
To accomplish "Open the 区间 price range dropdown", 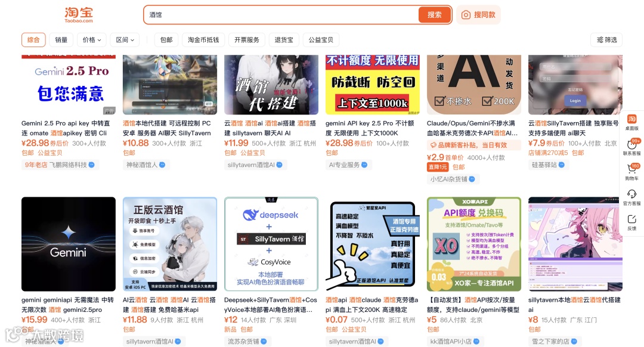I will (125, 40).
